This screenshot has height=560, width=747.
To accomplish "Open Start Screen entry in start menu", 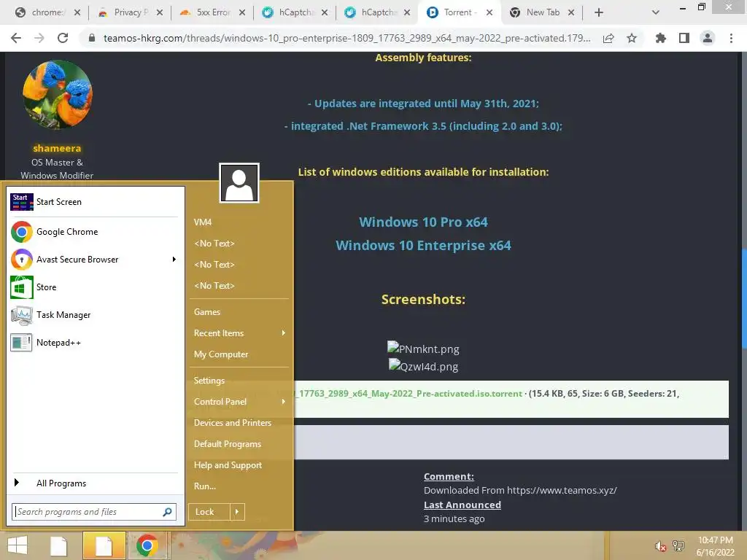I will click(x=94, y=202).
